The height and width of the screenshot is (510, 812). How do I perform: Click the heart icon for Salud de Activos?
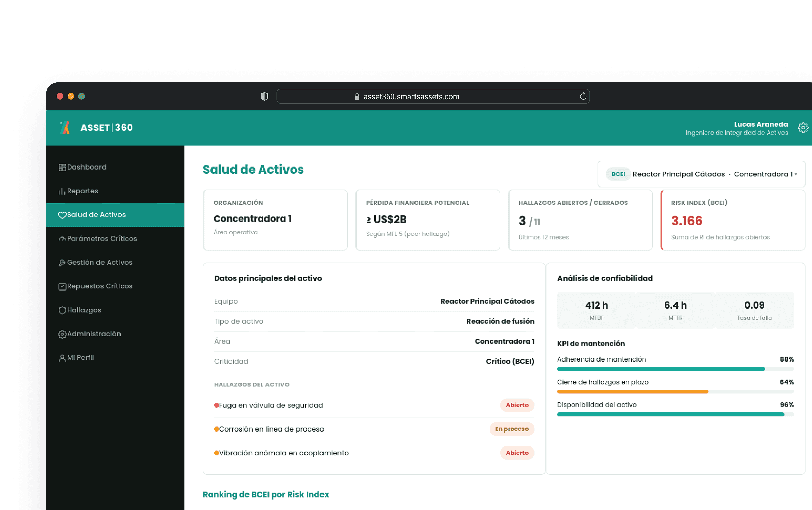pyautogui.click(x=62, y=215)
